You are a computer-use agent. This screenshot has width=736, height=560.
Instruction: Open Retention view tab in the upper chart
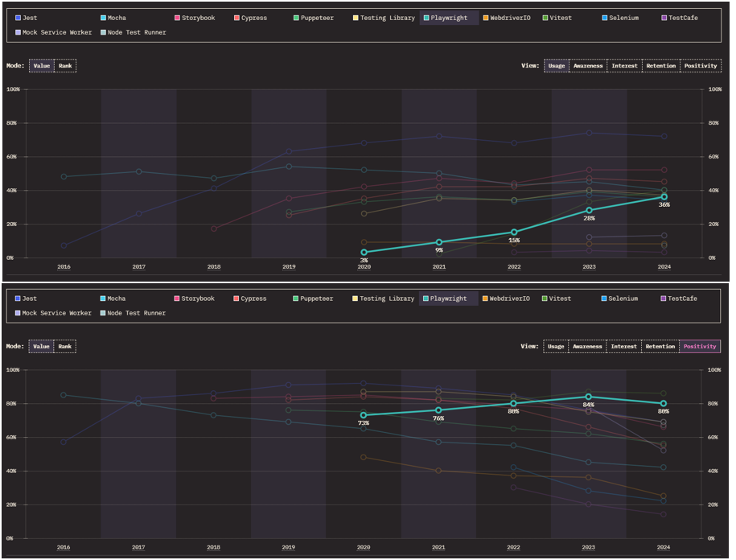coord(661,66)
